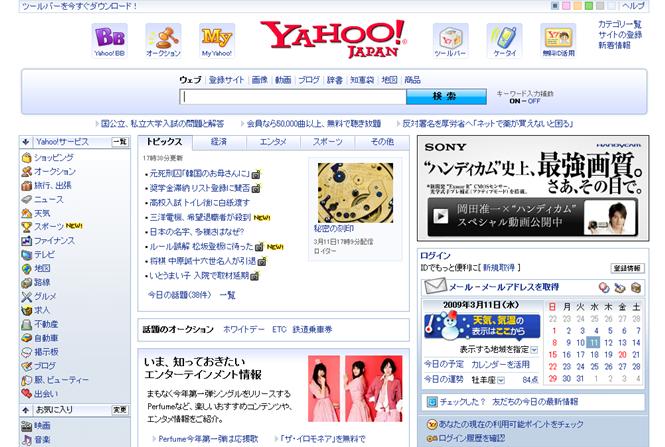665x447 pixels.
Task: Play the Sony Handycam special video
Action: click(x=440, y=217)
